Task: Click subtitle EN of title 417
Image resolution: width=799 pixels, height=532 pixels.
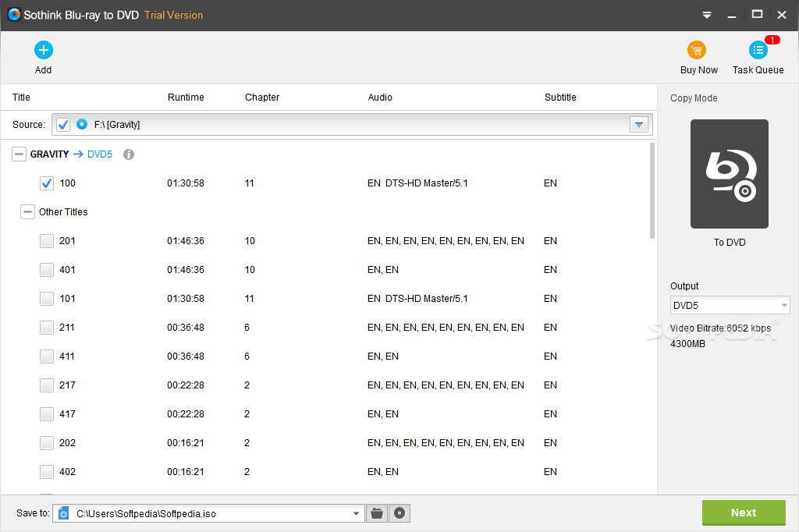Action: [x=550, y=413]
